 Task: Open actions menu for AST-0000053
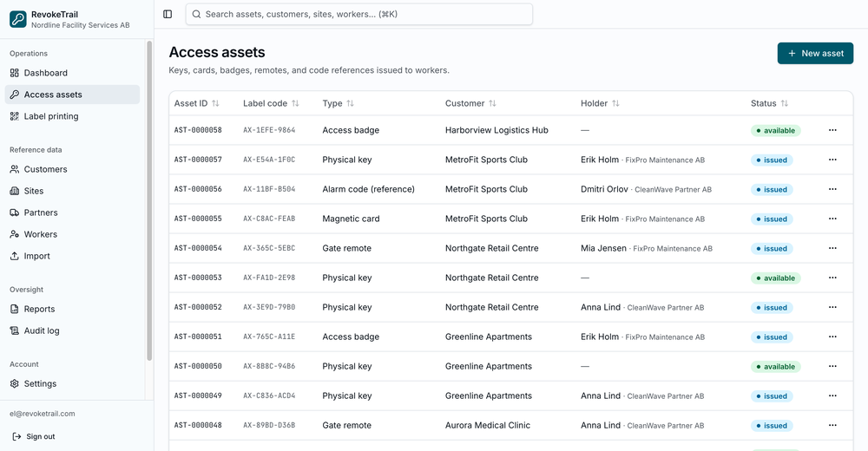[832, 278]
